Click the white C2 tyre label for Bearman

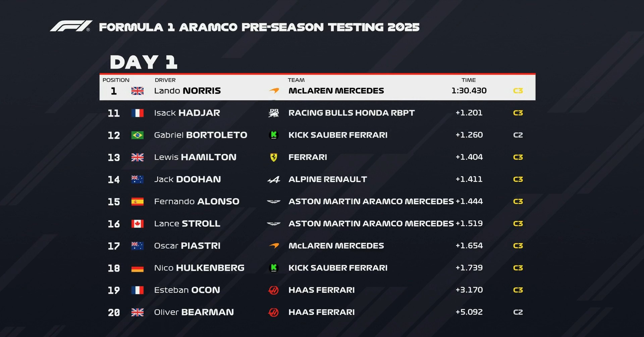pyautogui.click(x=518, y=312)
